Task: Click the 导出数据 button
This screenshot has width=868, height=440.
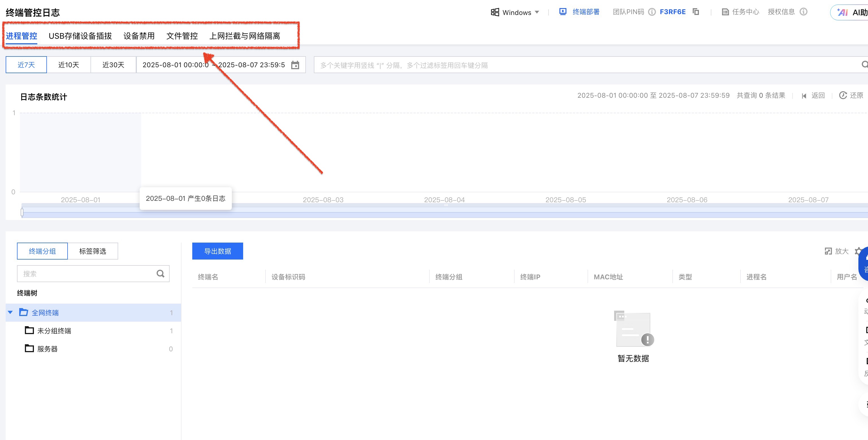Action: pos(217,251)
